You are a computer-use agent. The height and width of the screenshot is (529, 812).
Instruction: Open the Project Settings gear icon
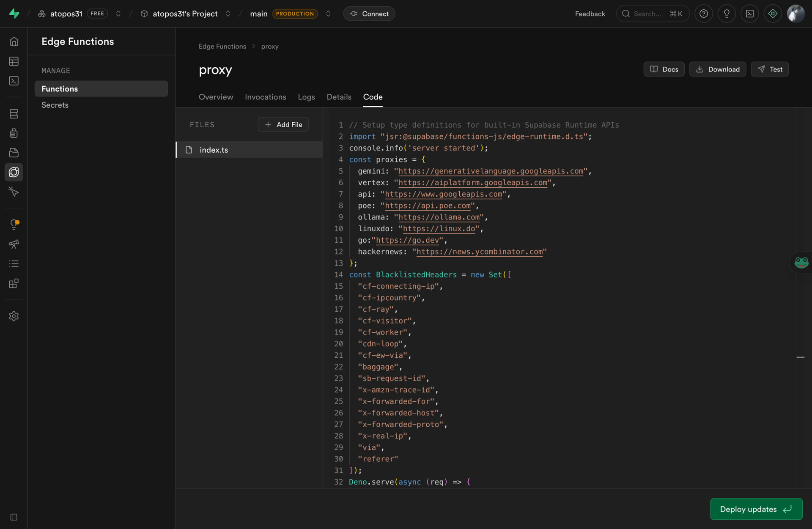coord(14,316)
